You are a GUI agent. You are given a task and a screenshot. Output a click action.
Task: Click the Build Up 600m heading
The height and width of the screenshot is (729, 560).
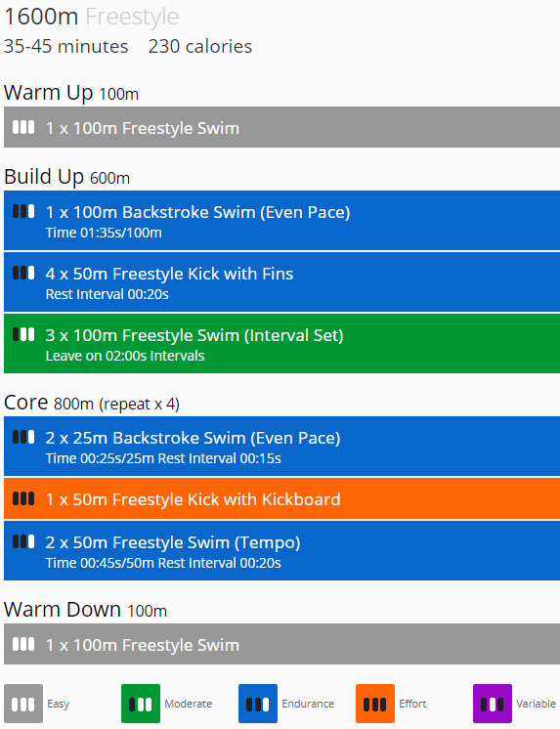pos(67,177)
